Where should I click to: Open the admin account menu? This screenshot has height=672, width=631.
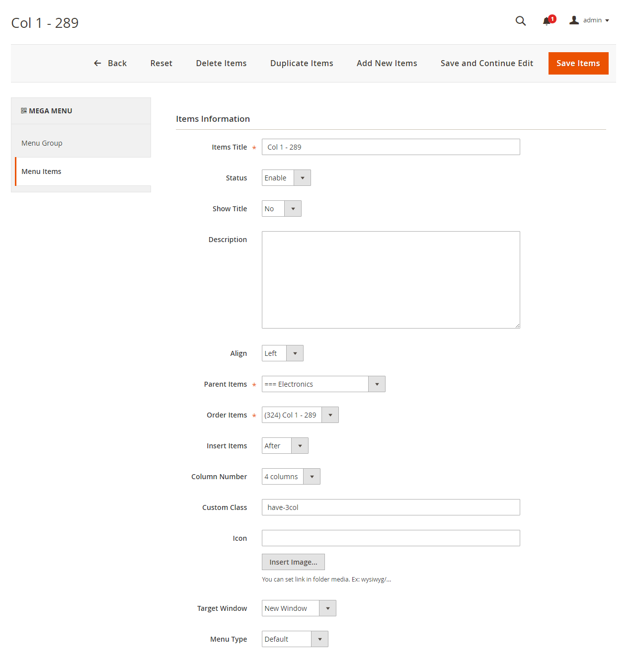[589, 20]
